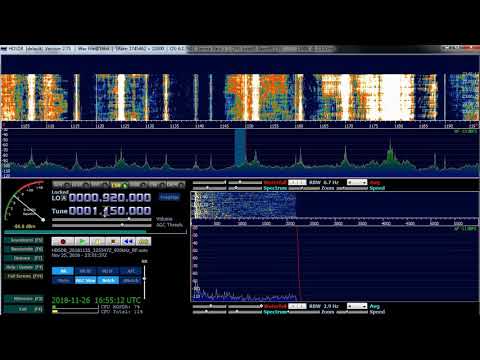Click the UTC date and time readout
Image resolution: width=480 pixels, height=360 pixels.
coord(96,300)
